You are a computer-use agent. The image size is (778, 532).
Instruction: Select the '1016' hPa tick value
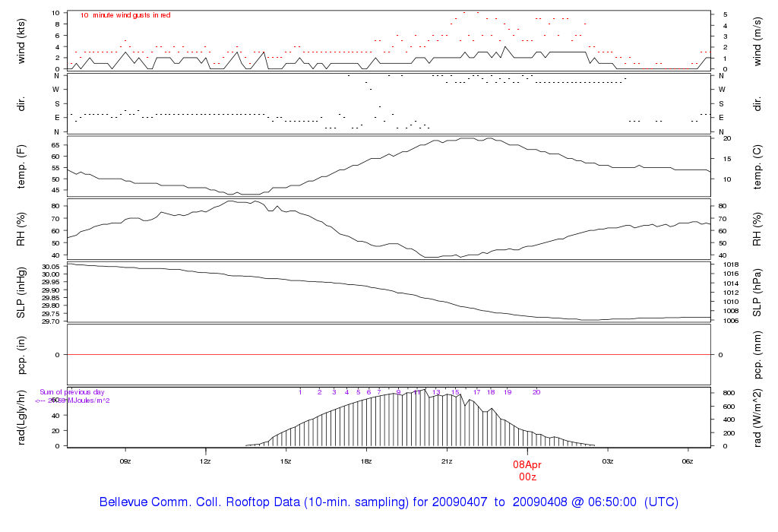(731, 274)
